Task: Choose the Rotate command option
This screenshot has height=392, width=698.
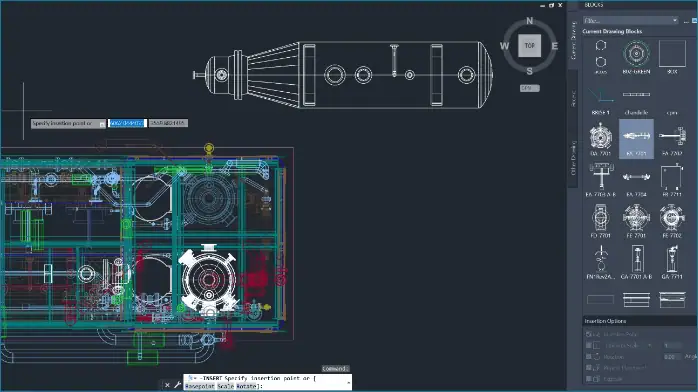Action: 246,386
